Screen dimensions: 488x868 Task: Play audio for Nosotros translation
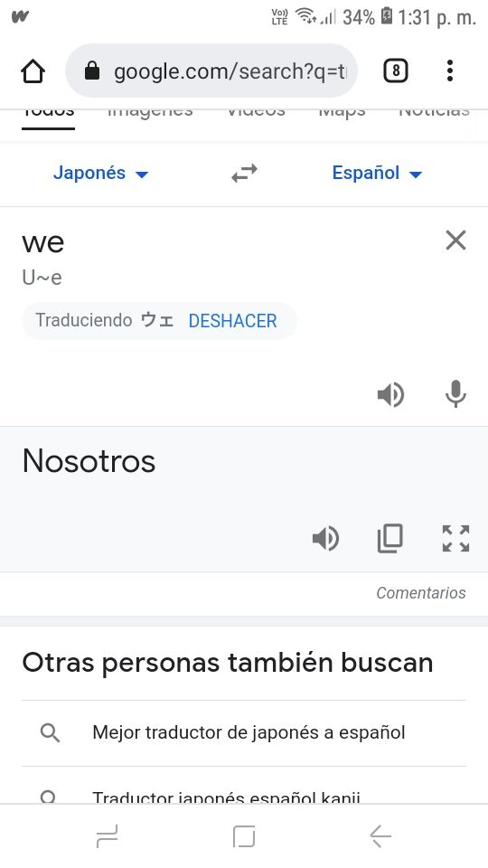(x=326, y=539)
